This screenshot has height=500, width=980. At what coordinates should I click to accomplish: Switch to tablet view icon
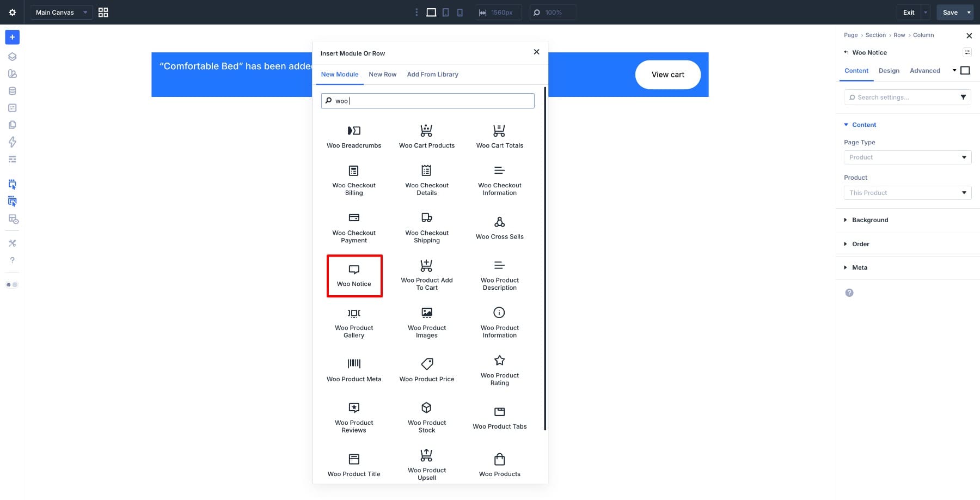pyautogui.click(x=445, y=12)
